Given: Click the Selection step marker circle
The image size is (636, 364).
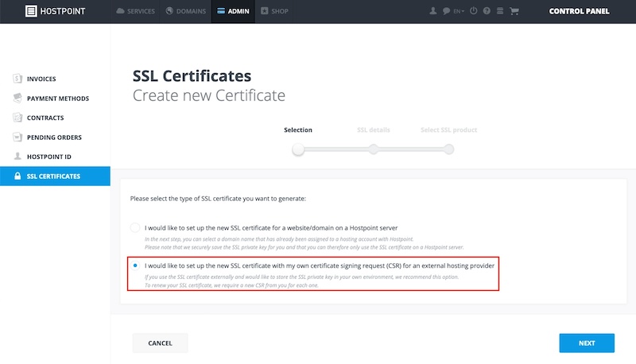Looking at the screenshot, I should pos(298,149).
